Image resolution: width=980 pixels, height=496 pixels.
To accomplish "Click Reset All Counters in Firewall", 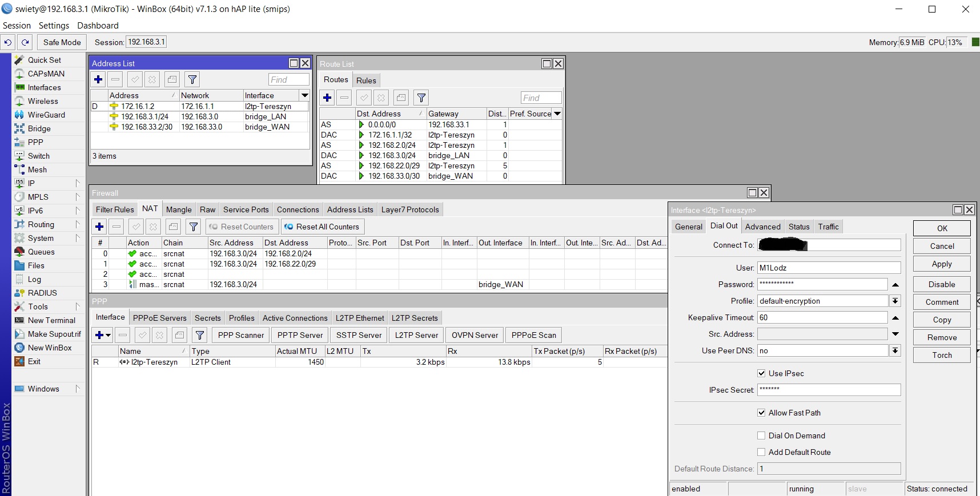I will coord(322,227).
